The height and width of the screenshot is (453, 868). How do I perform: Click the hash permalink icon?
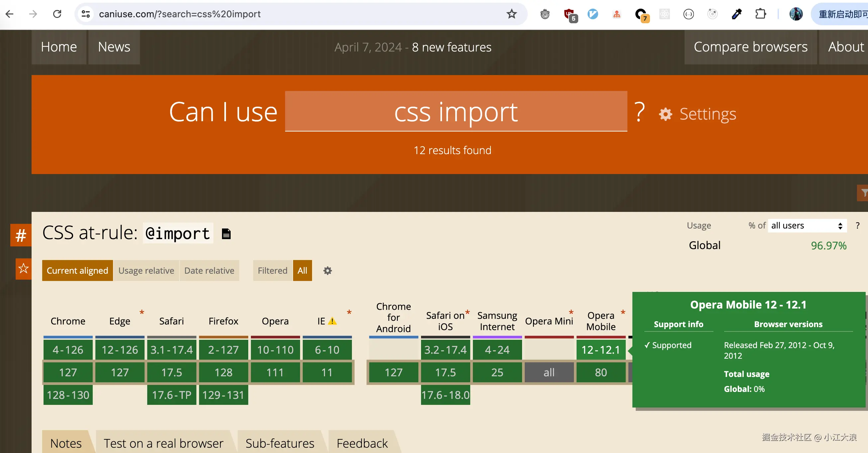click(x=21, y=235)
